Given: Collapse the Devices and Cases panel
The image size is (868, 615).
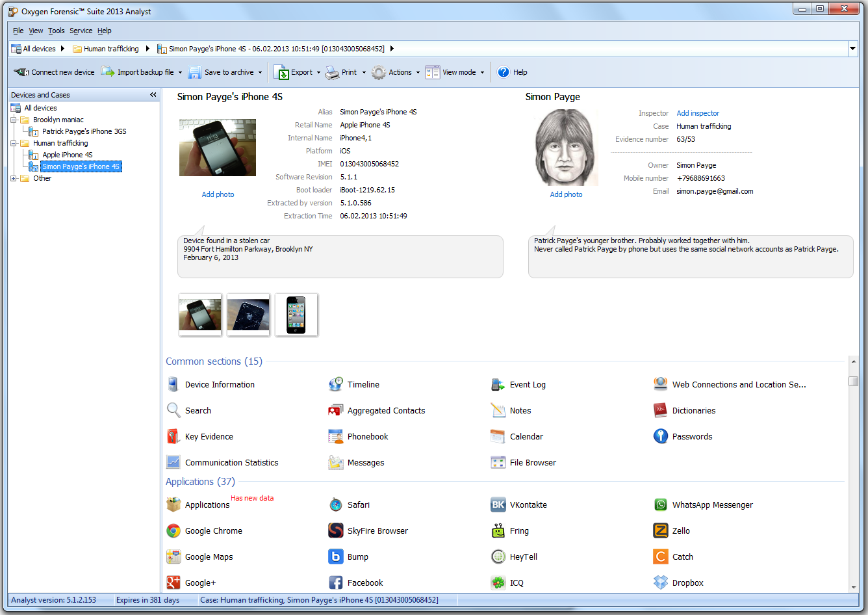Looking at the screenshot, I should [x=153, y=95].
